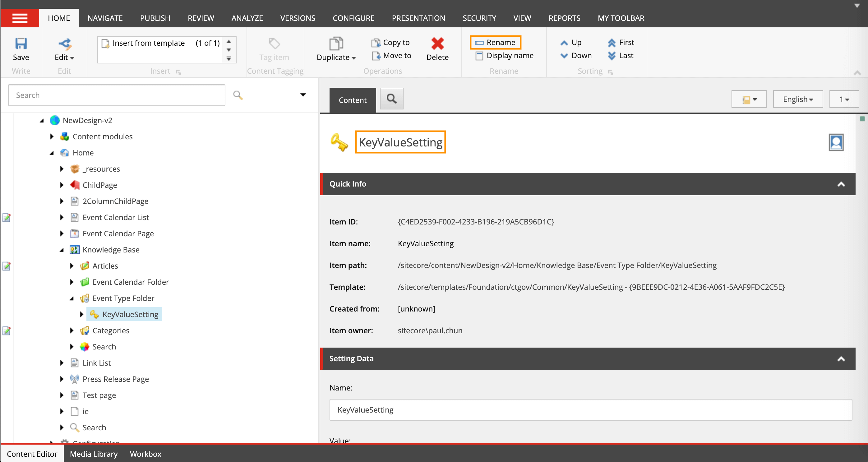Collapse the Setting Data section

coord(841,359)
